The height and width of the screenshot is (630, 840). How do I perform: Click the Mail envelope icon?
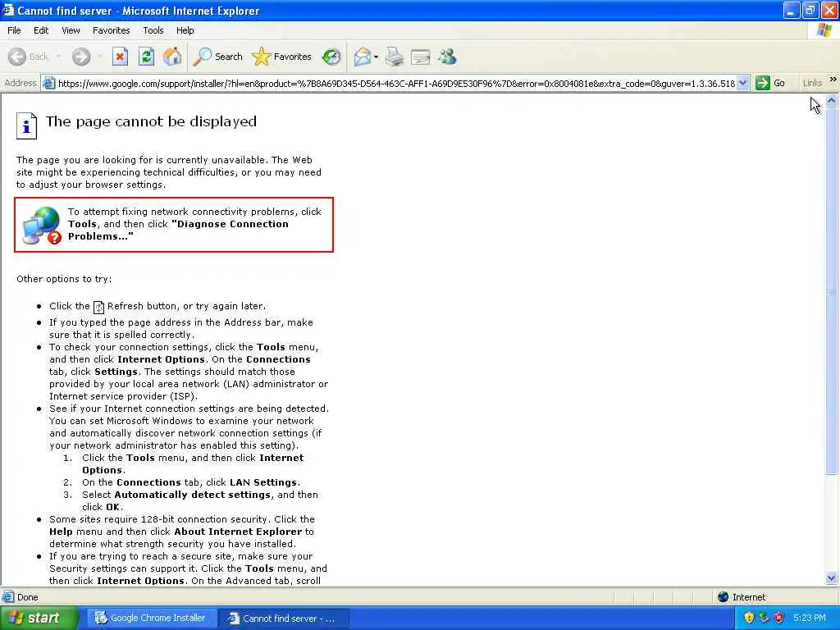[x=363, y=57]
